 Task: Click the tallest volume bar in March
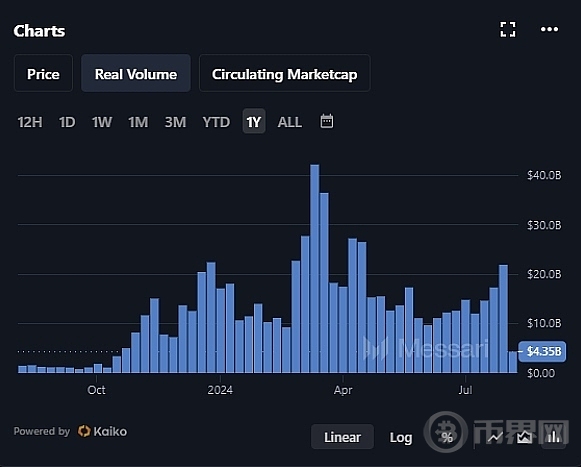click(x=315, y=269)
